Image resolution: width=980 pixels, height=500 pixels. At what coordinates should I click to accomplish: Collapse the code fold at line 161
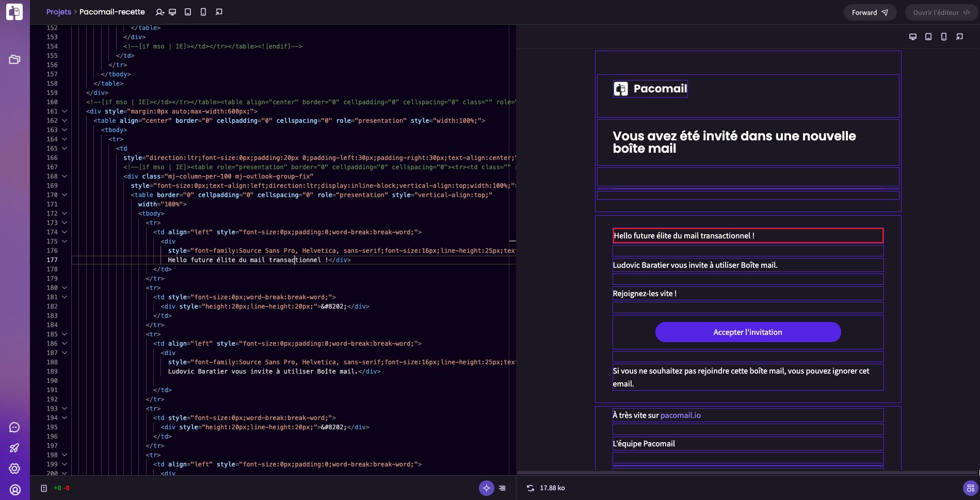[x=64, y=111]
